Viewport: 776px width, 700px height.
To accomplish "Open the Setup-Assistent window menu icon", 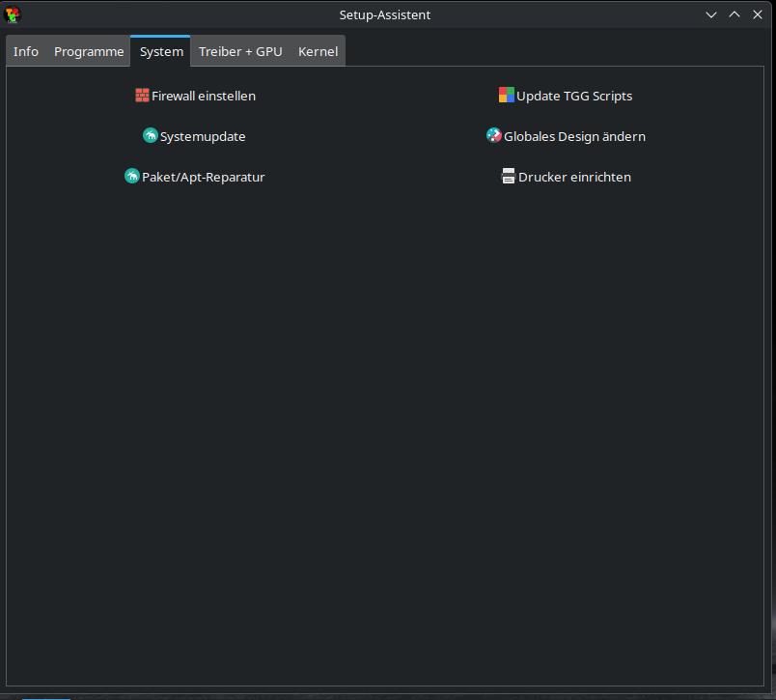I will pos(13,14).
